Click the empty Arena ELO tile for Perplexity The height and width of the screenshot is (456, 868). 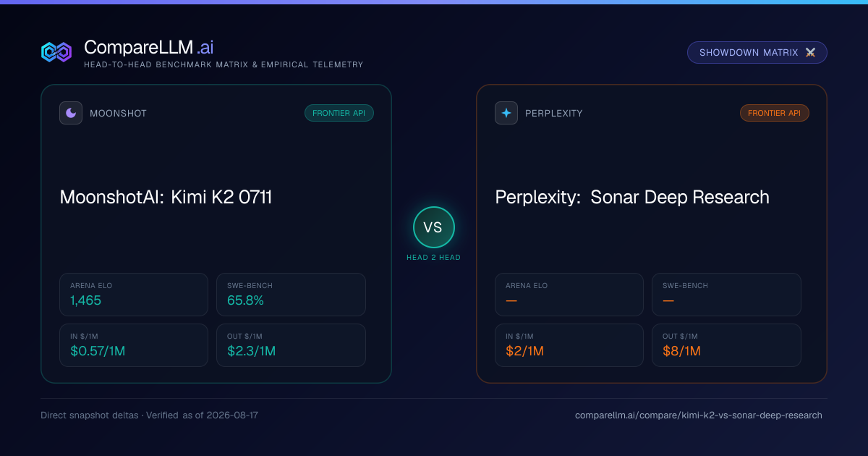[569, 295]
